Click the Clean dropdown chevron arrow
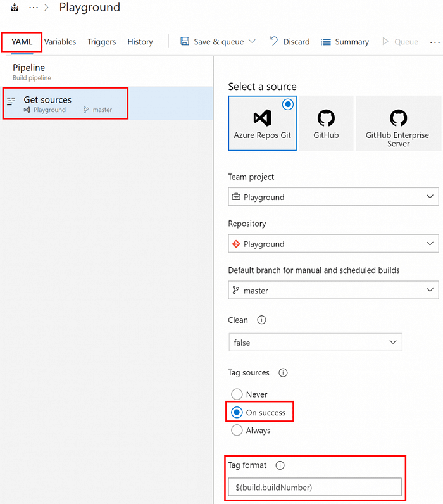The height and width of the screenshot is (504, 443). (393, 342)
